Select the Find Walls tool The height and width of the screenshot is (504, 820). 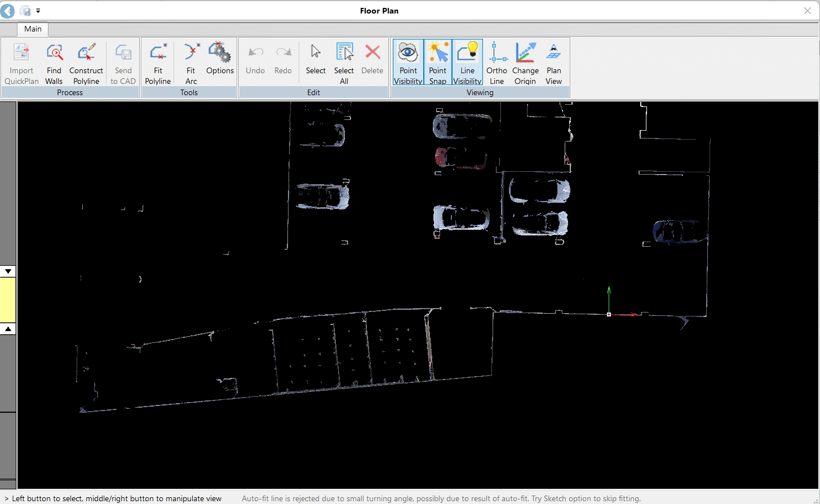(x=54, y=62)
